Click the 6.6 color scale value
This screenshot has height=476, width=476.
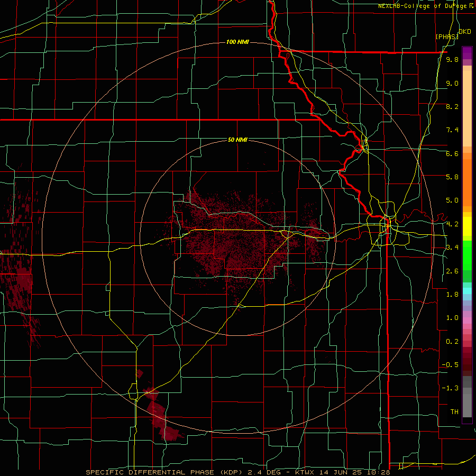(x=452, y=153)
